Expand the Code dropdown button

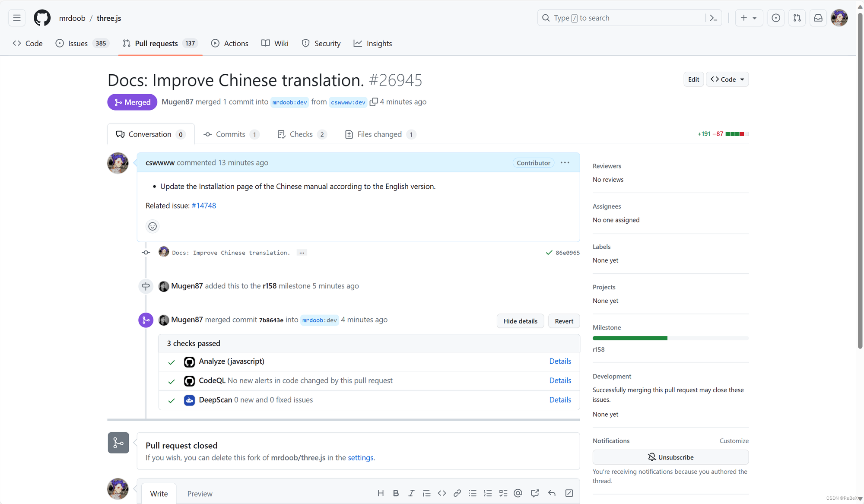pyautogui.click(x=727, y=79)
